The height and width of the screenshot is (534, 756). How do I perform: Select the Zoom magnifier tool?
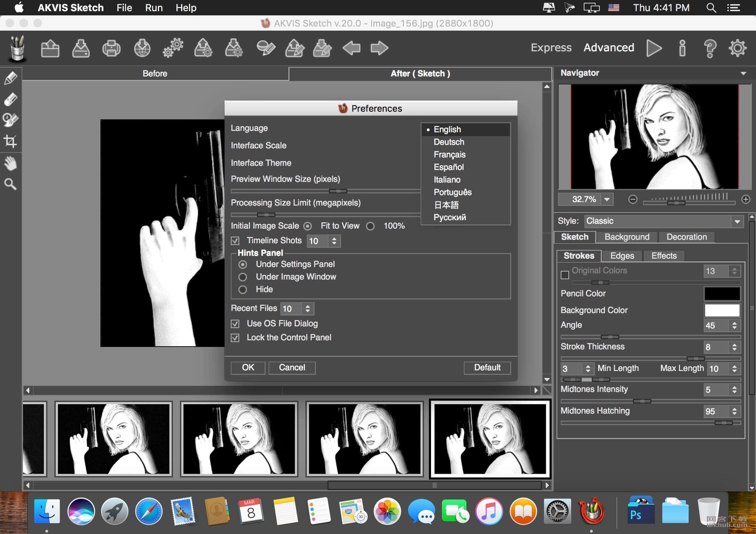[x=10, y=184]
